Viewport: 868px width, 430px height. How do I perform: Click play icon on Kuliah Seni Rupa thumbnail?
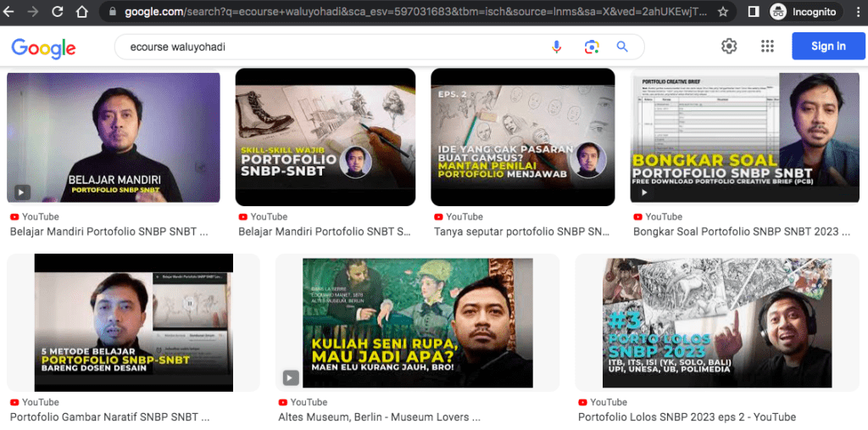pos(291,378)
